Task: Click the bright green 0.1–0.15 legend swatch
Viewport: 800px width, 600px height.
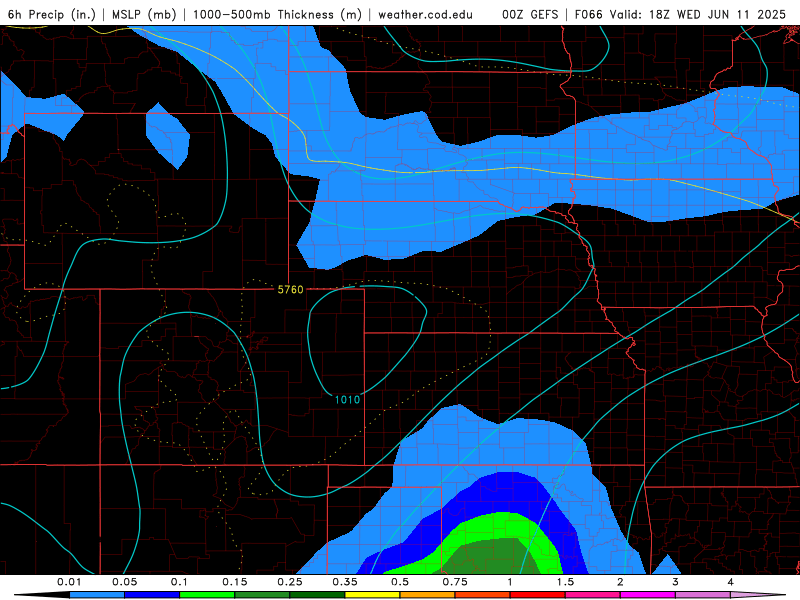Action: pyautogui.click(x=207, y=595)
